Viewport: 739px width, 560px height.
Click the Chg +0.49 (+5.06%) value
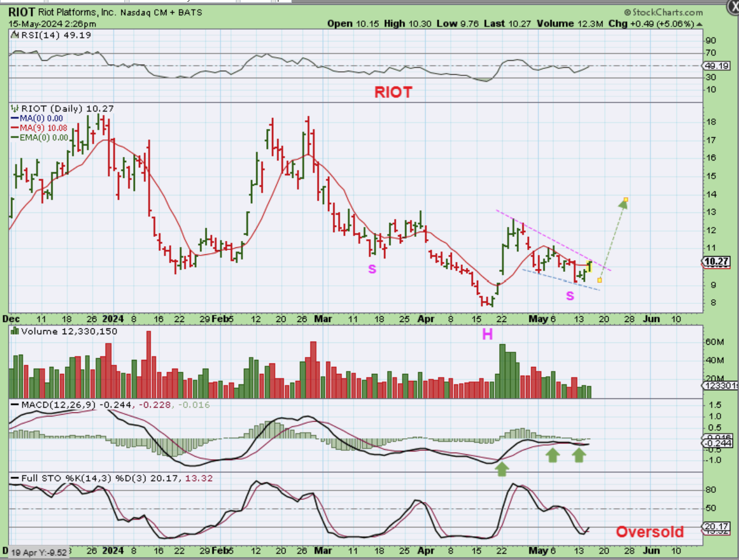tap(651, 23)
